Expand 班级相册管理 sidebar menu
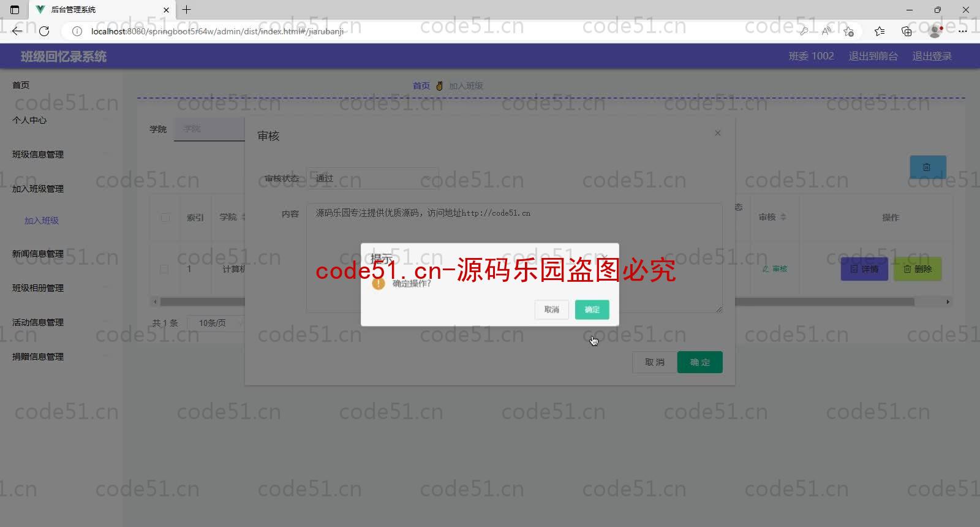Image resolution: width=980 pixels, height=527 pixels. click(x=38, y=288)
